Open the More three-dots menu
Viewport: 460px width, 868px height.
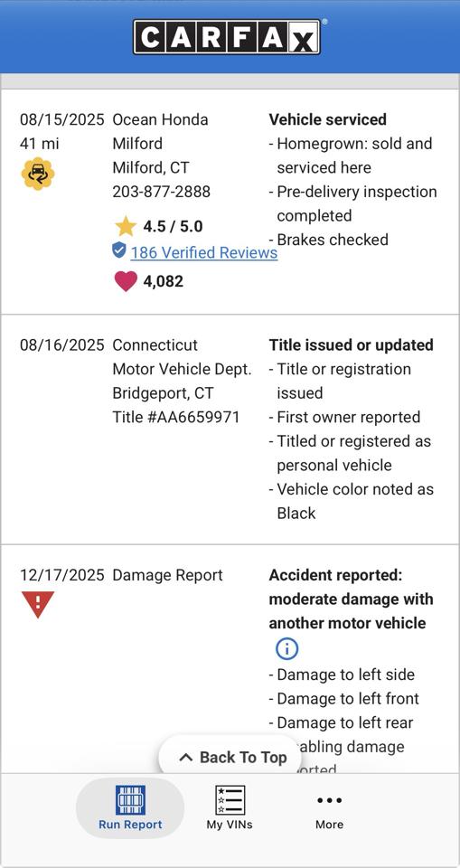(x=329, y=800)
